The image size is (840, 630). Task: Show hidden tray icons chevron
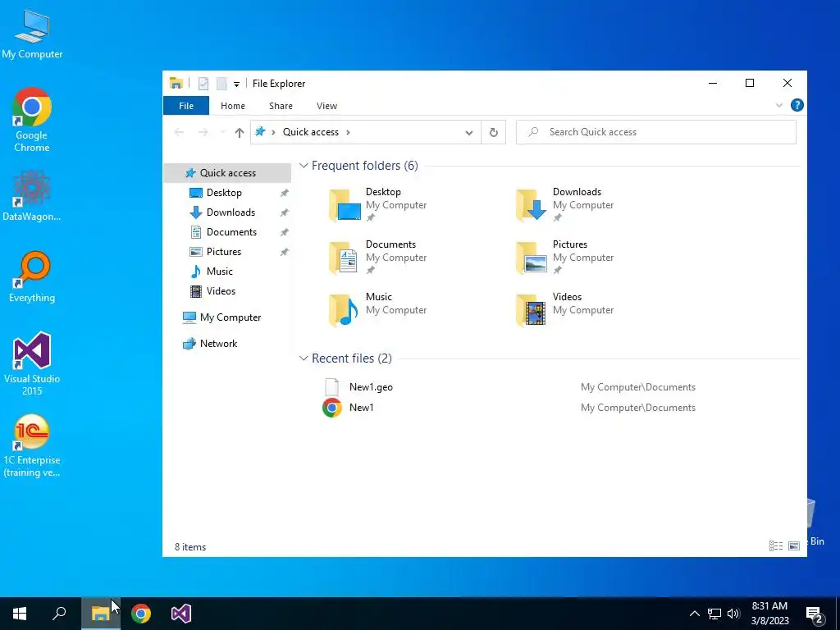click(x=694, y=614)
